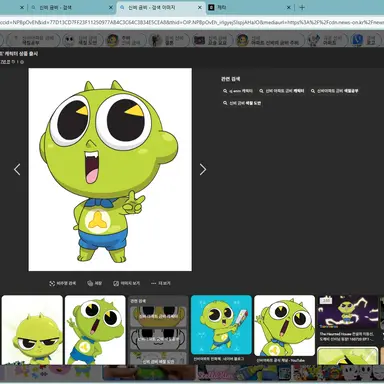384x384 pixels.
Task: Select the '색칠공부' chip at the row's left end
Action: click(33, 40)
